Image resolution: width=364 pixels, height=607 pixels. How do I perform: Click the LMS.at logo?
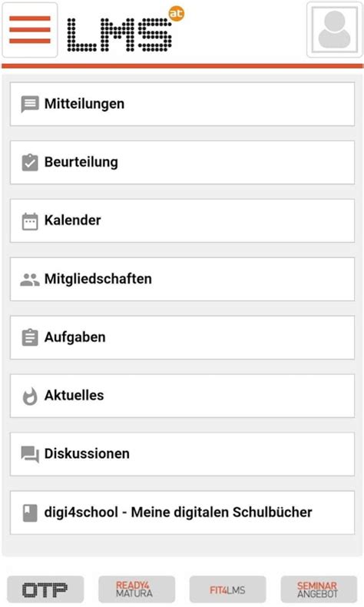[x=125, y=30]
